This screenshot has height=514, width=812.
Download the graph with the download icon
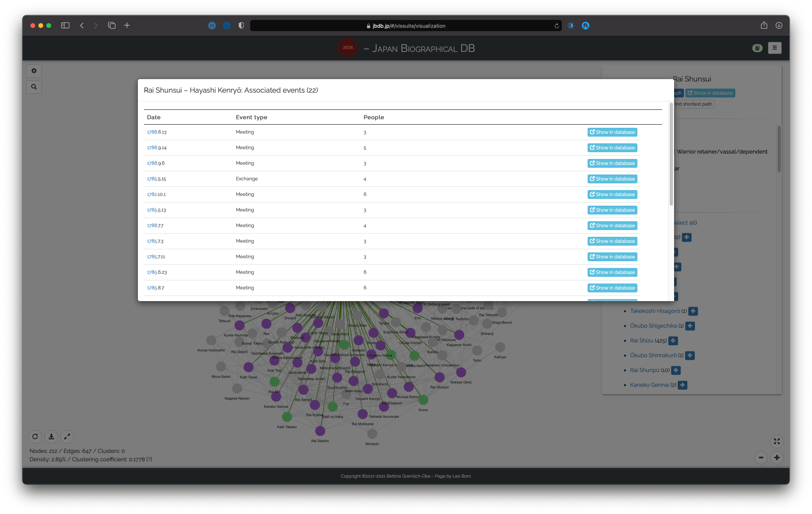[x=51, y=437]
